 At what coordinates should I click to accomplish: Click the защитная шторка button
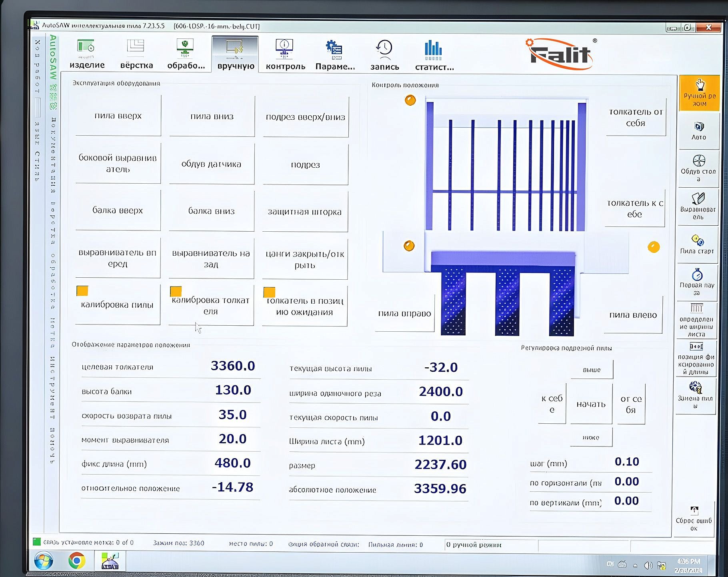click(x=305, y=212)
